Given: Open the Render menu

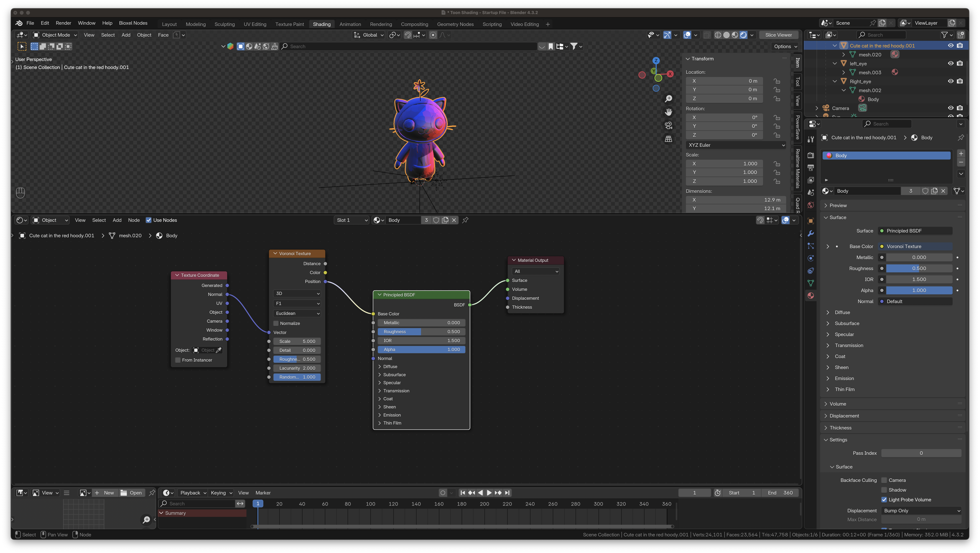Looking at the screenshot, I should (64, 23).
